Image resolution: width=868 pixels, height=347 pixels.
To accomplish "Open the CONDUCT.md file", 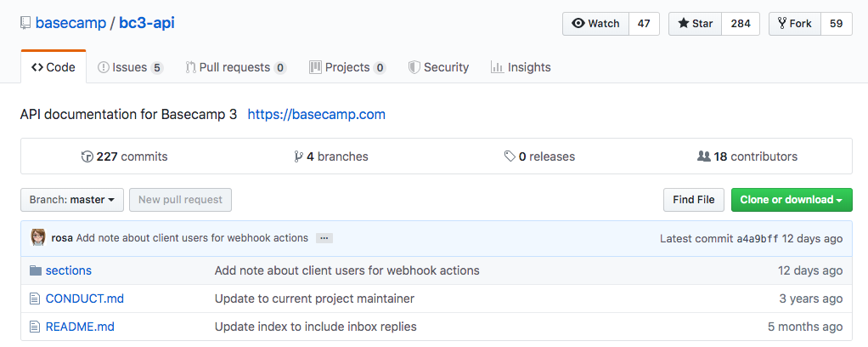I will coord(85,299).
